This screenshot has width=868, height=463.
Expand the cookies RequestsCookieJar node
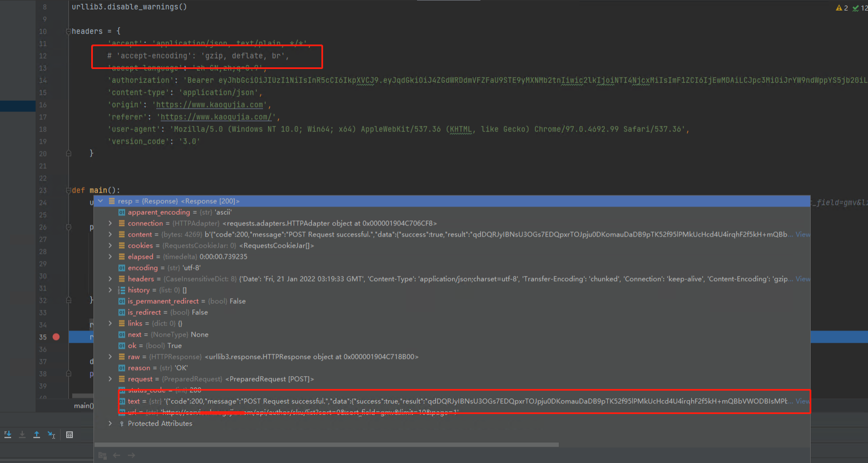click(110, 245)
